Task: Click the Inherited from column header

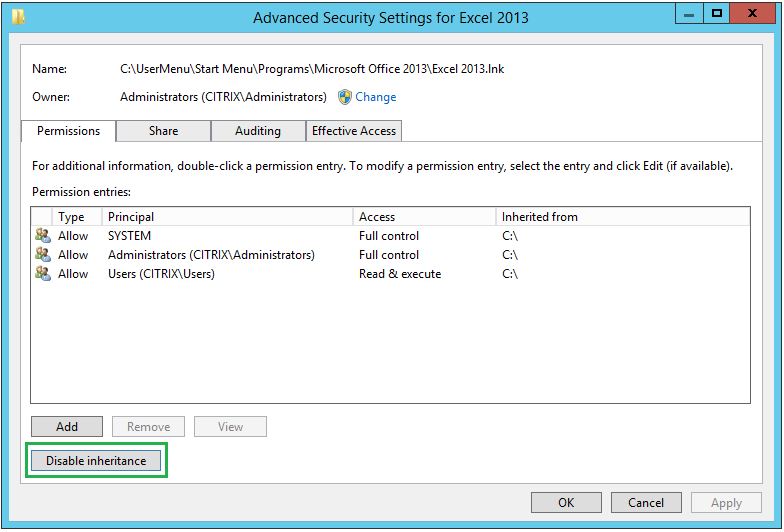Action: point(622,216)
